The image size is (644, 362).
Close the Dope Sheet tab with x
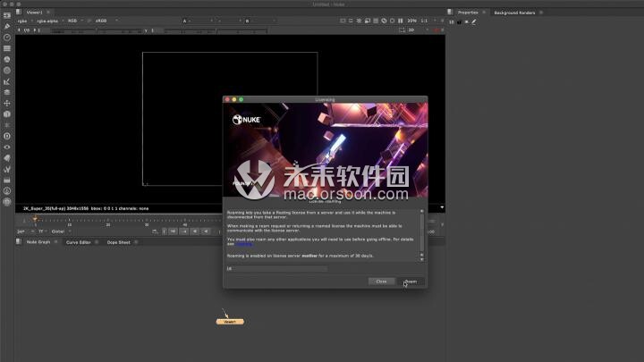pyautogui.click(x=136, y=242)
